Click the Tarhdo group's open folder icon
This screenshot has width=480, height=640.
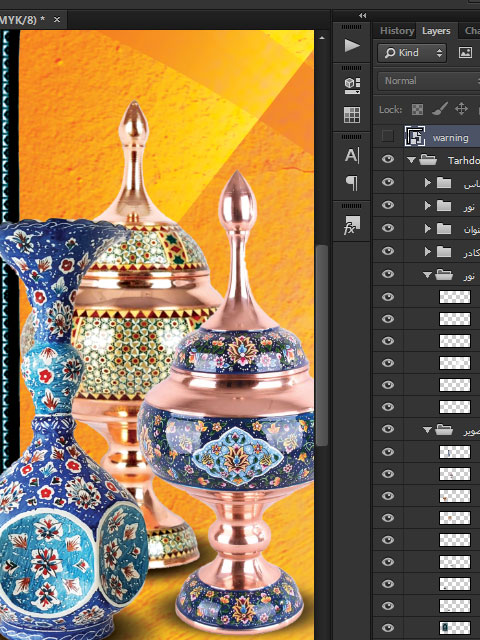click(x=428, y=160)
